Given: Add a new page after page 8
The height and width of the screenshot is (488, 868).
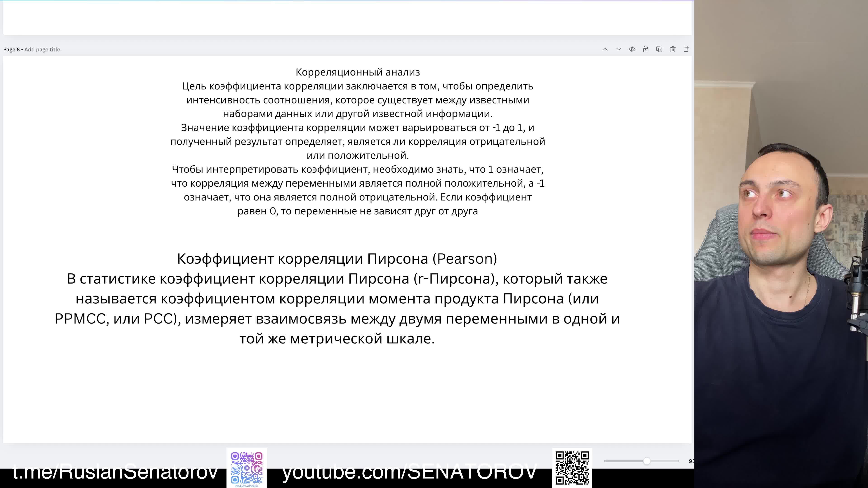Looking at the screenshot, I should [686, 49].
